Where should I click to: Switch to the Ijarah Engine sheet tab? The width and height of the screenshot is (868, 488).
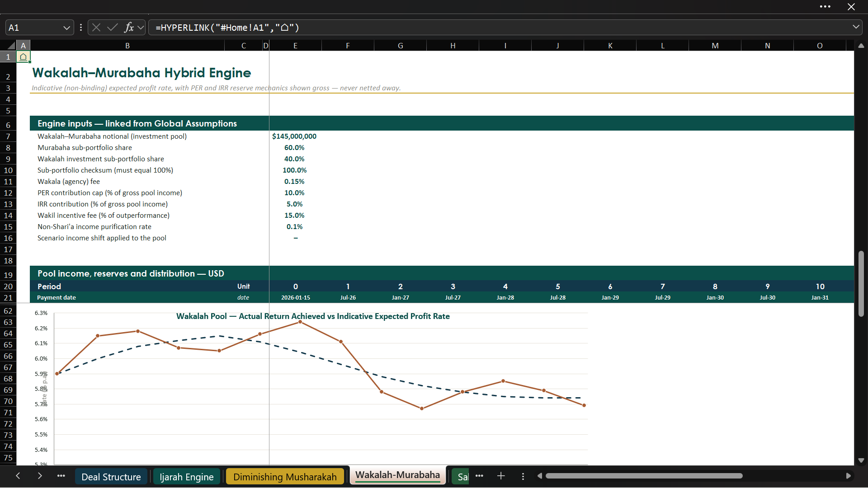pos(187,477)
